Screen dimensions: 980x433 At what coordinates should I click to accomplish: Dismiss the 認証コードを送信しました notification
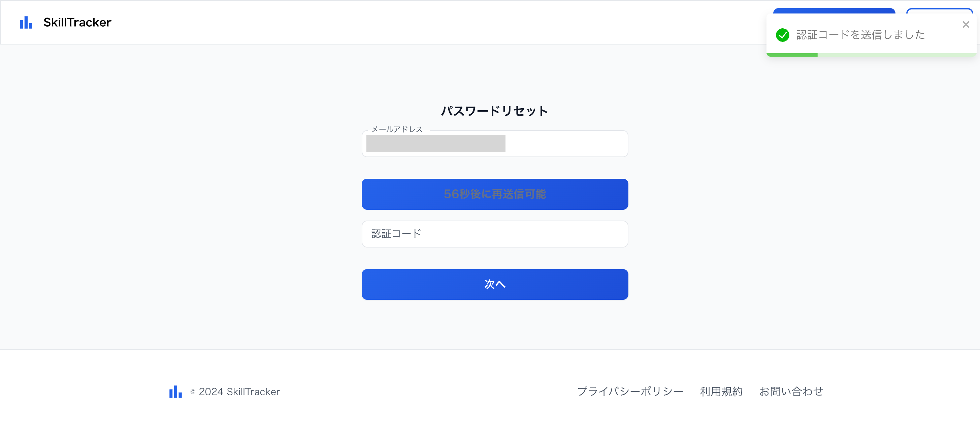pyautogui.click(x=966, y=24)
